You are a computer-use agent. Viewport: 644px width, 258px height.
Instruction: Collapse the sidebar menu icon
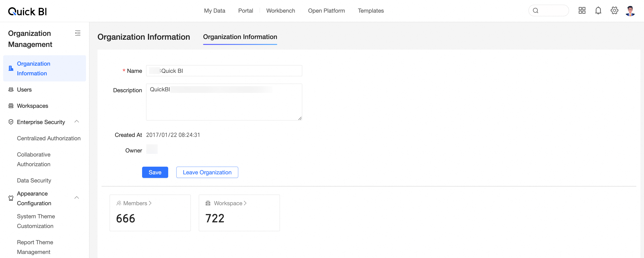[78, 33]
